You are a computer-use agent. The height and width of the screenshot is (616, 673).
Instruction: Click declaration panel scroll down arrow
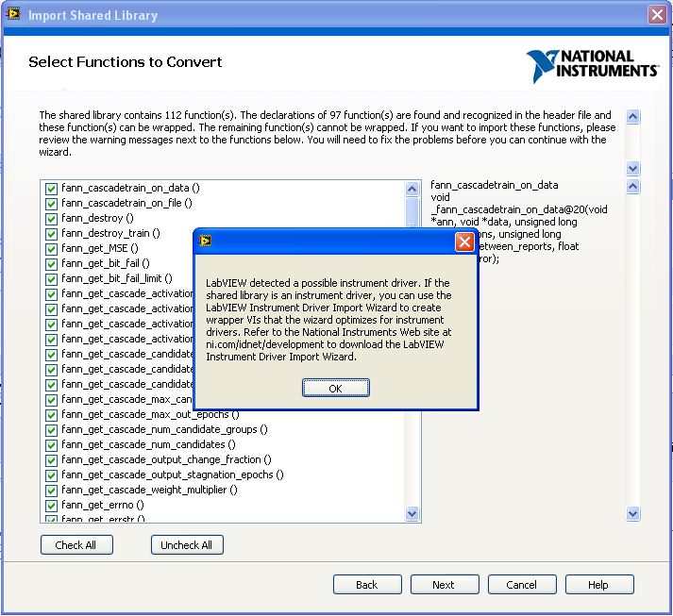click(x=633, y=513)
